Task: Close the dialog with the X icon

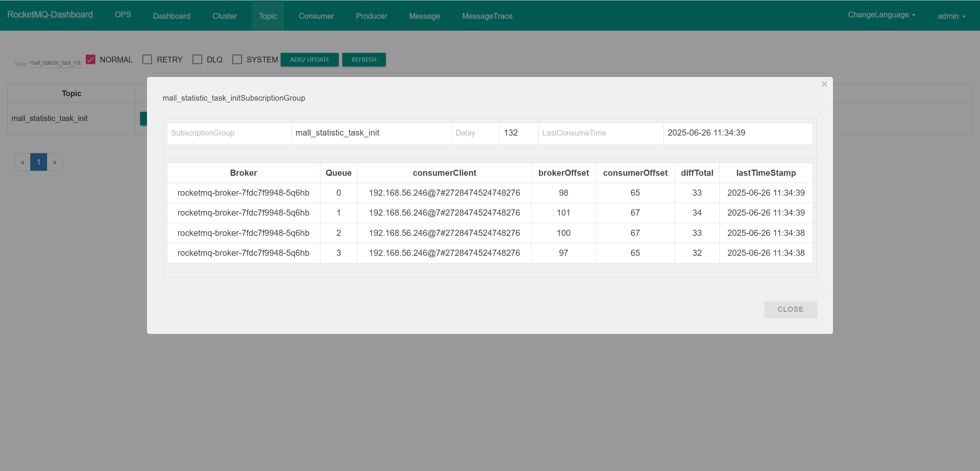Action: point(824,84)
